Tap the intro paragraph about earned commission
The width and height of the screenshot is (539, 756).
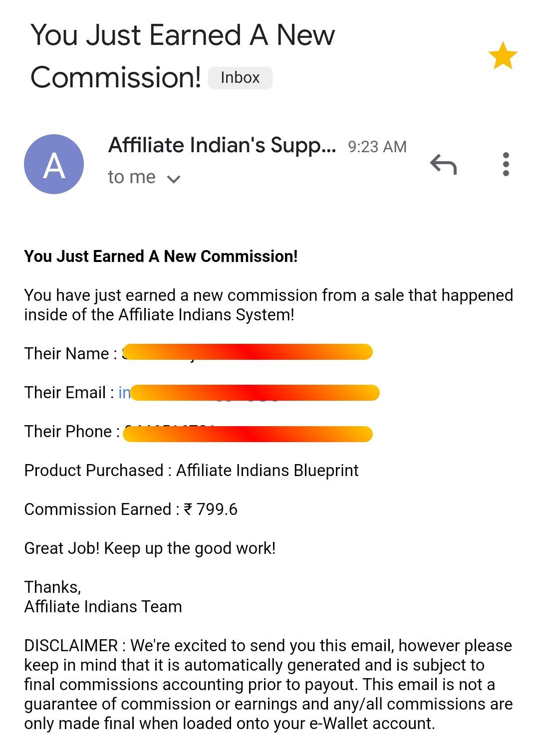point(268,305)
